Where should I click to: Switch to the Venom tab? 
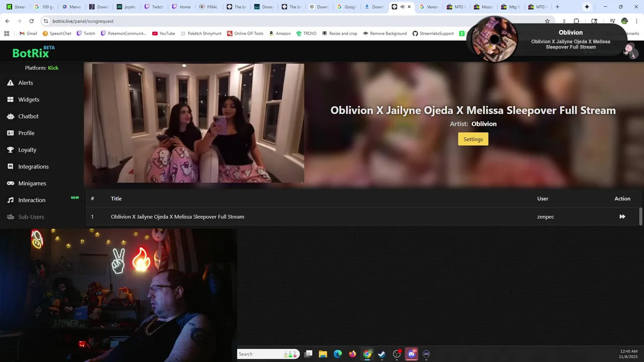tap(428, 7)
